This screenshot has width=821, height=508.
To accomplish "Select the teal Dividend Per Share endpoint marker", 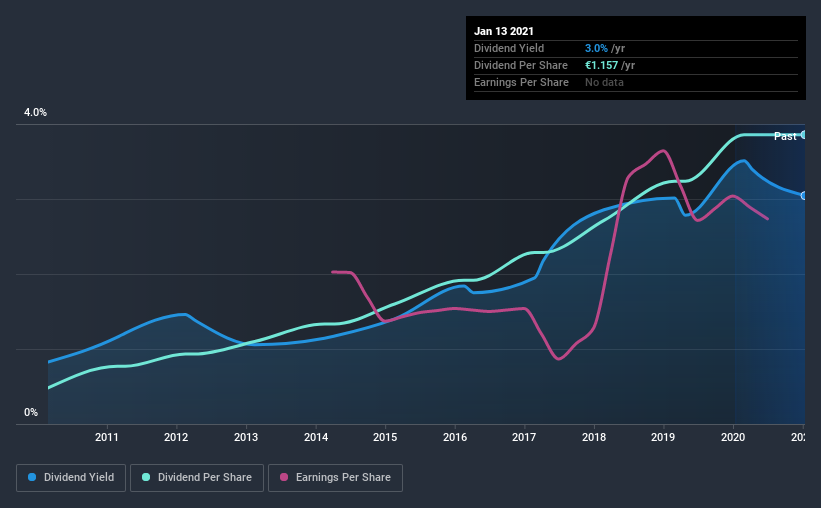I will tap(803, 135).
